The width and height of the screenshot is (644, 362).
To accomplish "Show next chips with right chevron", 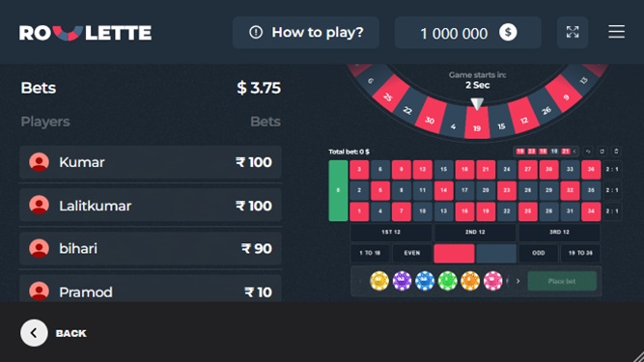I will tap(518, 281).
